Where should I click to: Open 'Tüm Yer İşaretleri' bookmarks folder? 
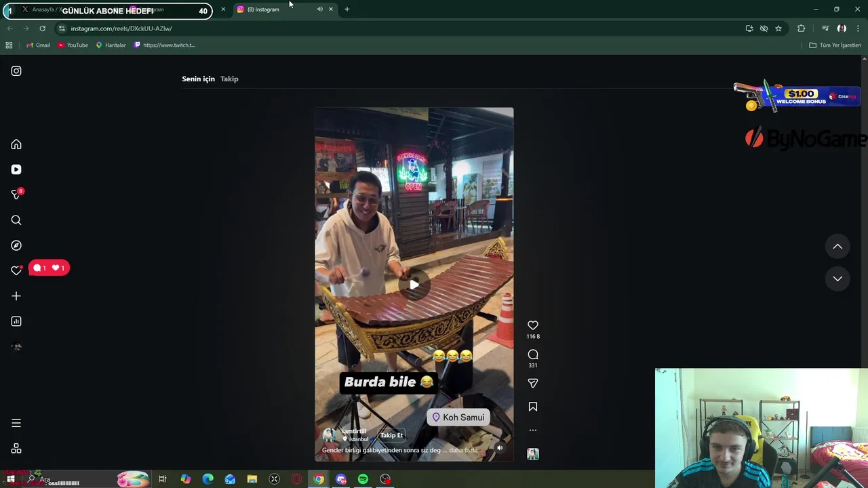(x=835, y=45)
